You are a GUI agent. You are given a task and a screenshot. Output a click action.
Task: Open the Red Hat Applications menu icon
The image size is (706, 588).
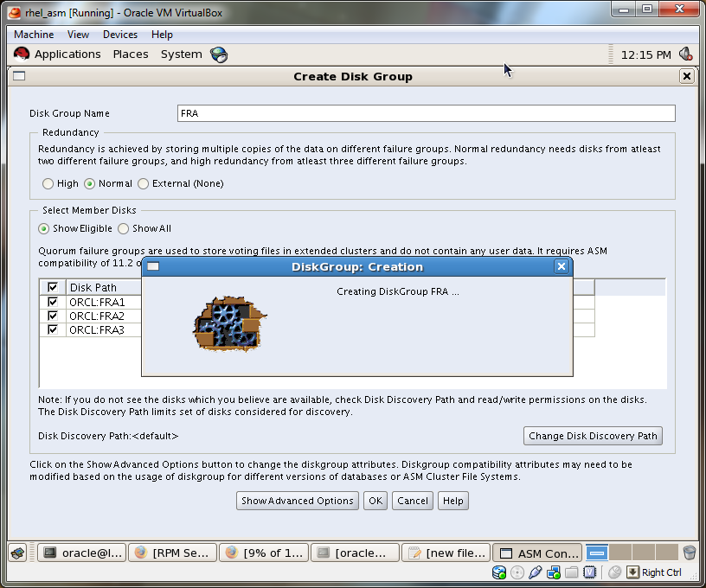pos(21,54)
